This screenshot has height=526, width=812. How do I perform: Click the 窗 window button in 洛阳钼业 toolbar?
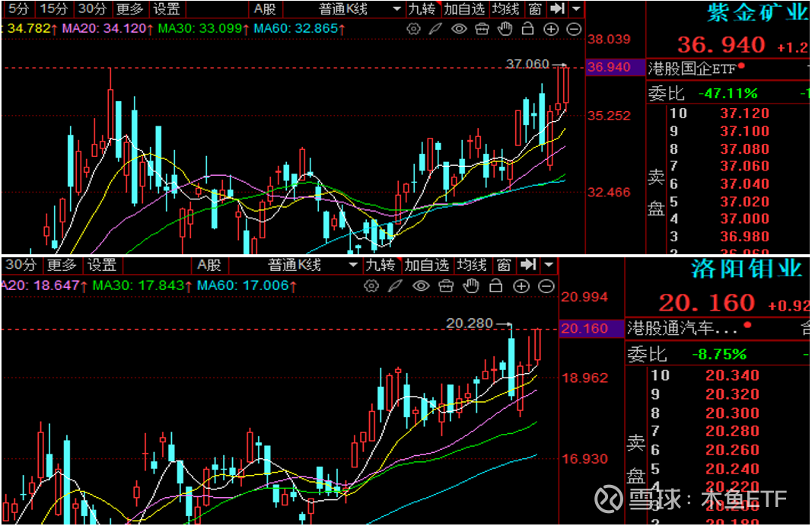click(504, 266)
